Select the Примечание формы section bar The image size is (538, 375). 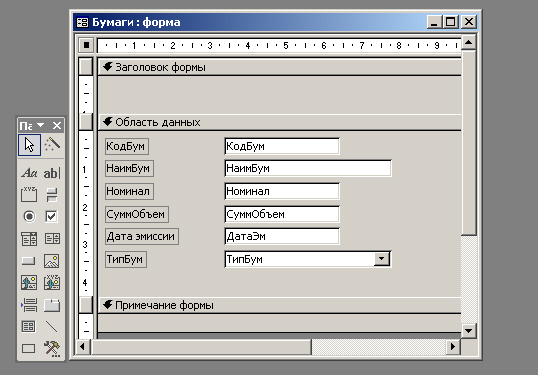click(x=279, y=305)
